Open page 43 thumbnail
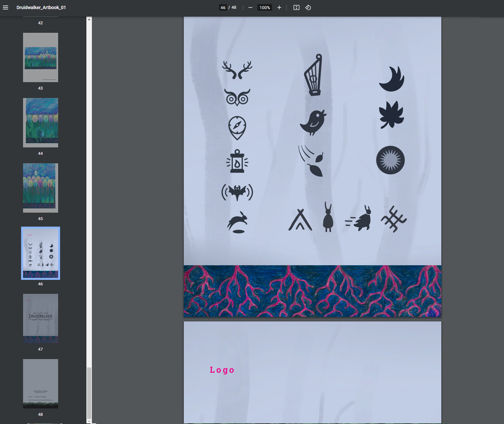The image size is (504, 424). click(x=40, y=57)
